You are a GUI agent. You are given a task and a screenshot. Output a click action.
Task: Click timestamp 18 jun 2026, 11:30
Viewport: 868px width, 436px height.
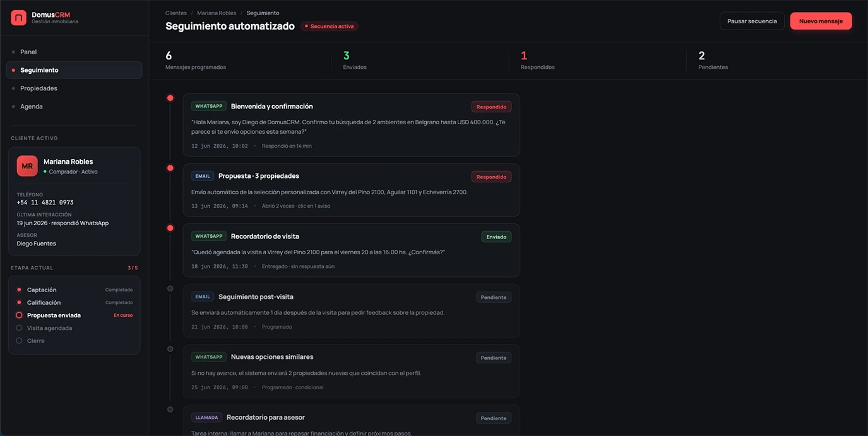pos(220,266)
